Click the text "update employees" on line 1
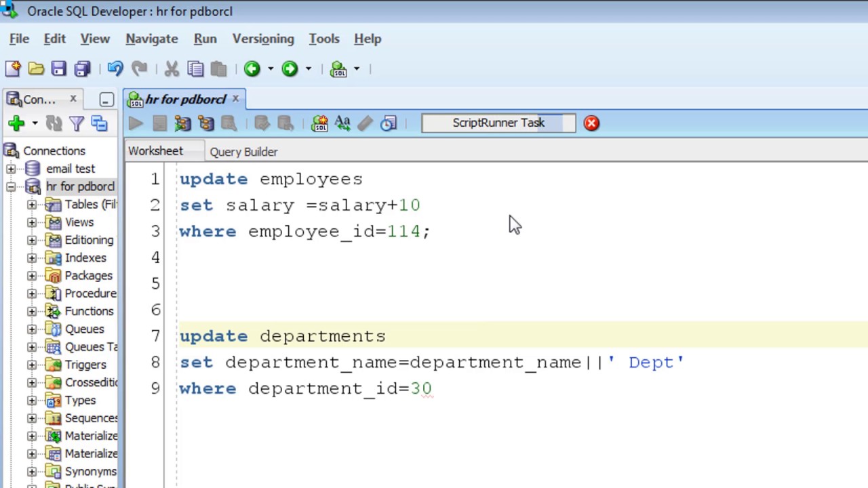 point(271,179)
